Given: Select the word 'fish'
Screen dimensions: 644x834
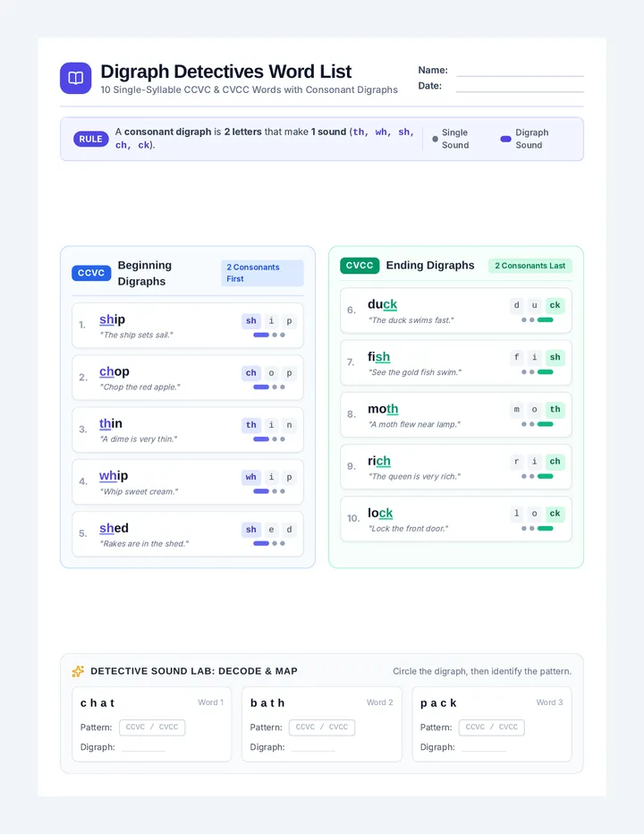Looking at the screenshot, I should point(378,356).
